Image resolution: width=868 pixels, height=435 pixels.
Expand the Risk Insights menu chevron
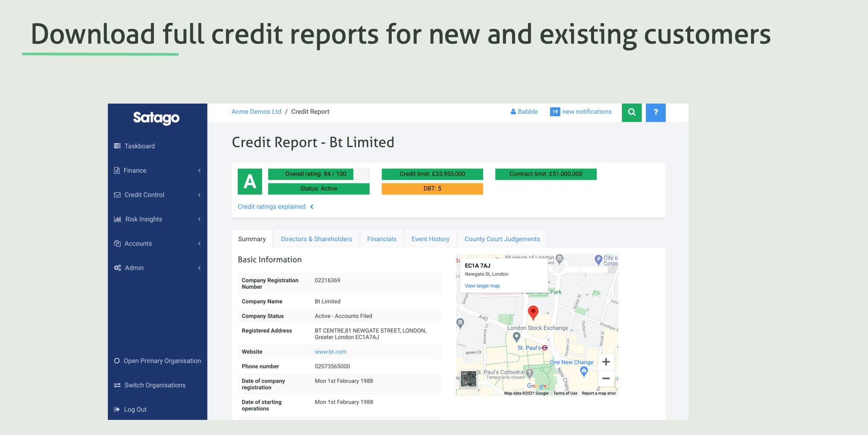tap(199, 219)
